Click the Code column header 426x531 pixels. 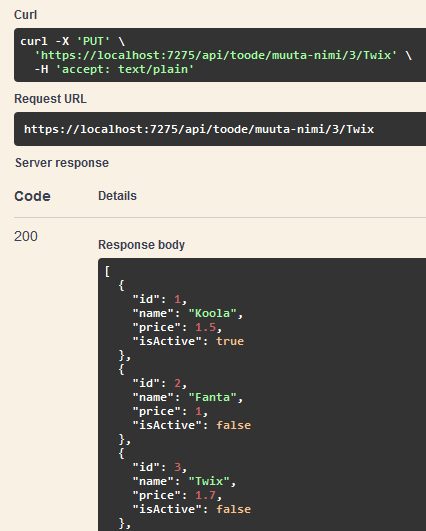[32, 196]
